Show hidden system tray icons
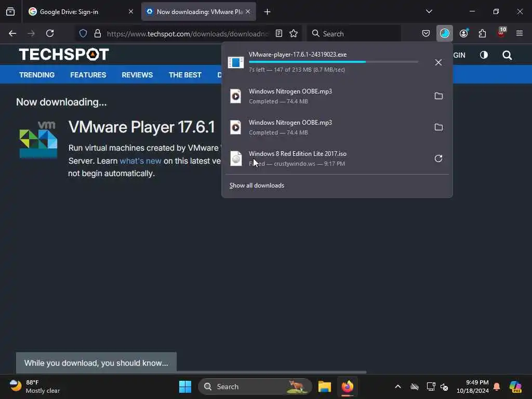532x399 pixels. click(397, 387)
